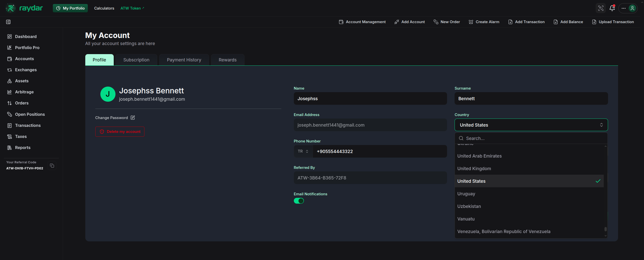
Task: Click scrollbar down arrow in country list
Action: point(606,236)
